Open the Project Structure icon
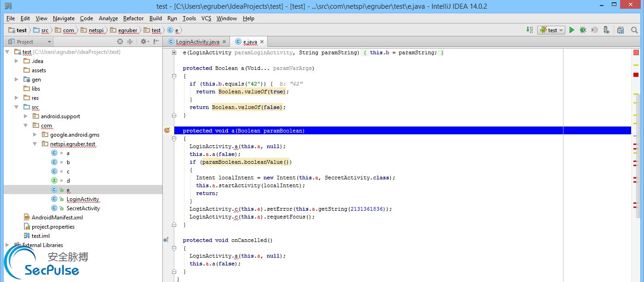644x282 pixels. coord(621,30)
